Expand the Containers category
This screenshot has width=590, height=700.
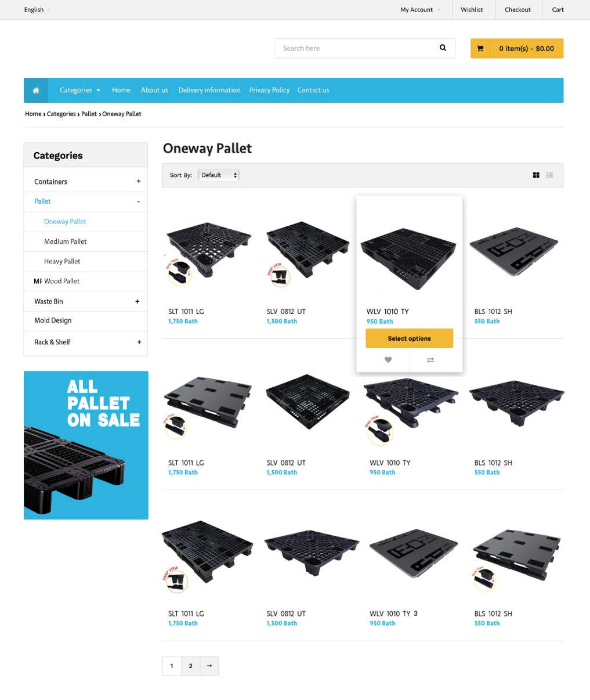pos(139,182)
